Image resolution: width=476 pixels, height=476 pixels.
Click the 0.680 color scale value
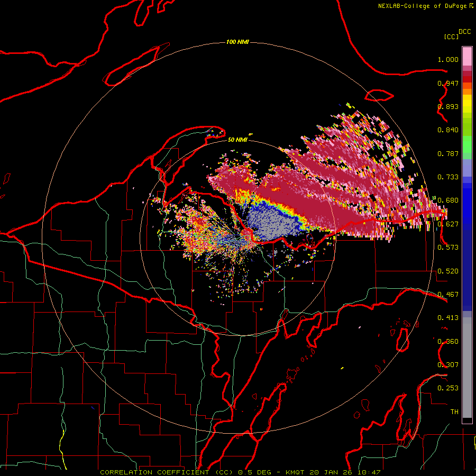click(448, 200)
